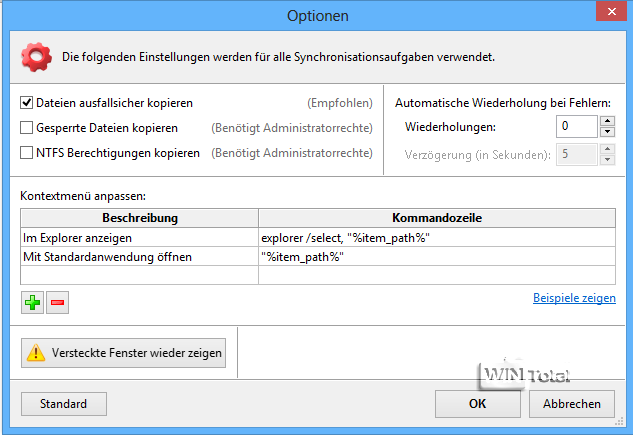
Task: Confirm with the OK button
Action: click(x=477, y=404)
